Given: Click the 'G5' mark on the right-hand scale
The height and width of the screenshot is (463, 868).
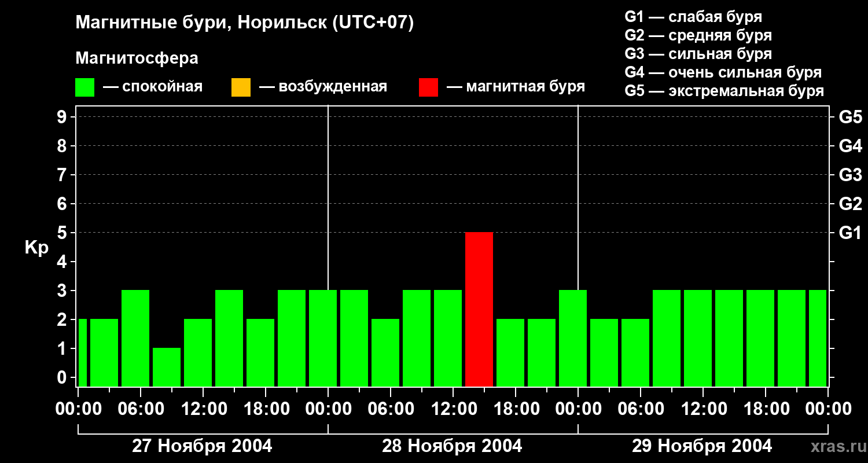Looking at the screenshot, I should click(x=850, y=117).
